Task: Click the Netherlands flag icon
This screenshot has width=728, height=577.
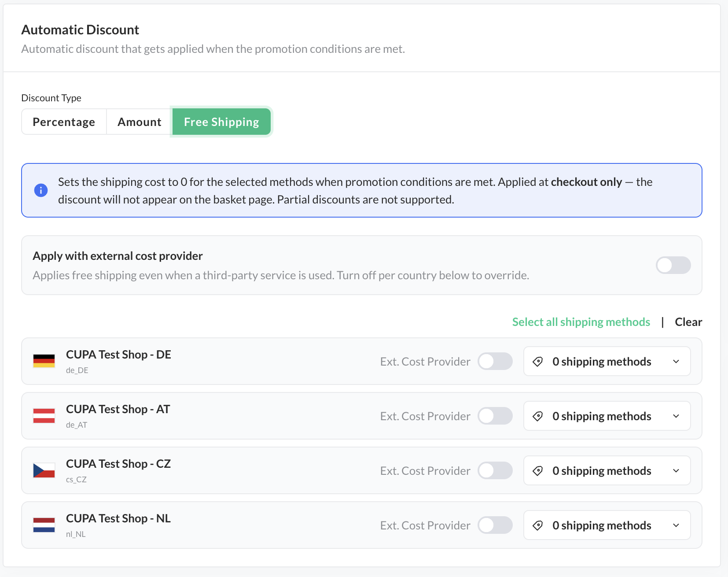Action: [44, 525]
